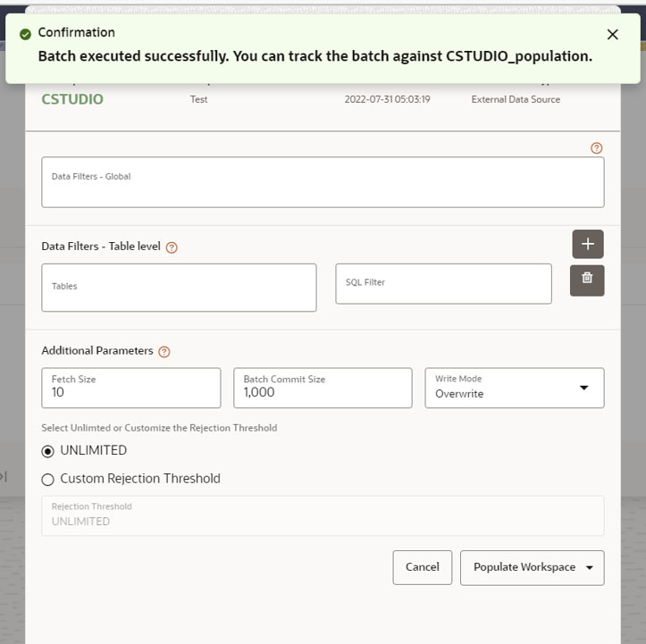Click the Data Filters - Global field
Screen dimensions: 646x644
[x=323, y=182]
